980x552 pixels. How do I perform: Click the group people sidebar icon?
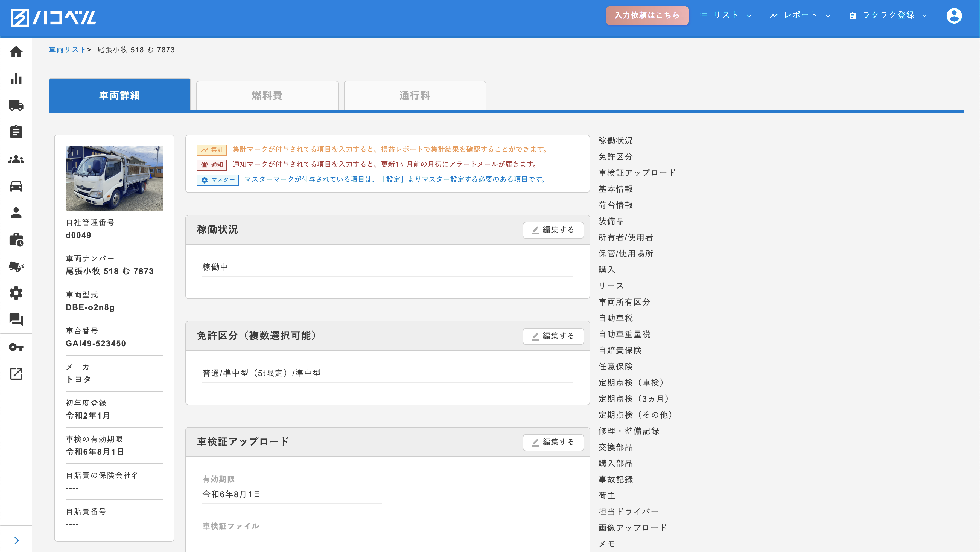pyautogui.click(x=16, y=159)
